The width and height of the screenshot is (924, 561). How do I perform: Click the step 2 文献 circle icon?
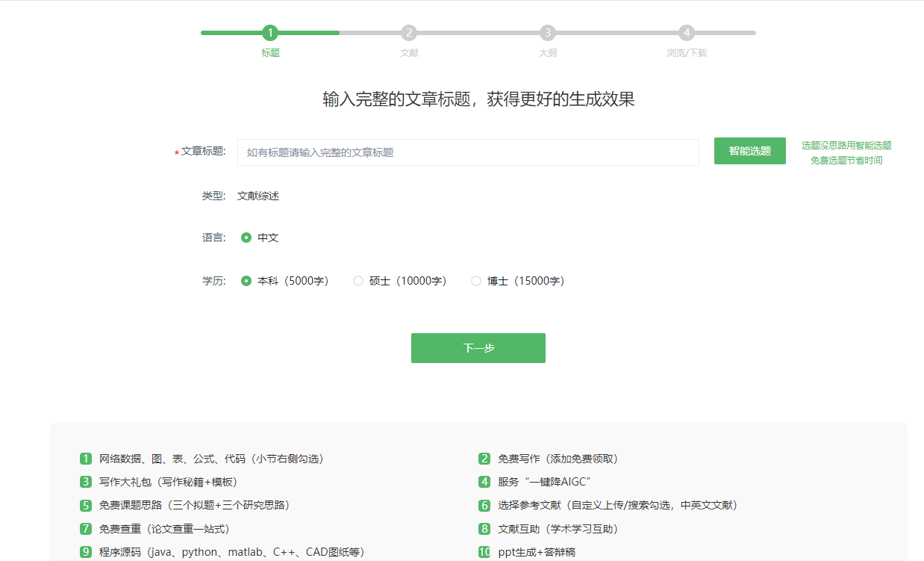(408, 33)
